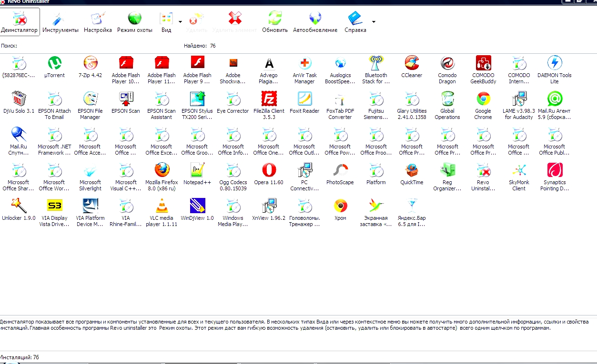Image resolution: width=597 pixels, height=364 pixels.
Task: Expand the Справка dropdown arrow
Action: point(374,22)
